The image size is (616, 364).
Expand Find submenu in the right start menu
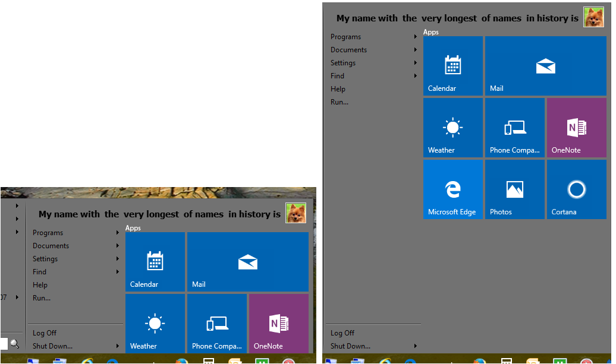tap(415, 76)
